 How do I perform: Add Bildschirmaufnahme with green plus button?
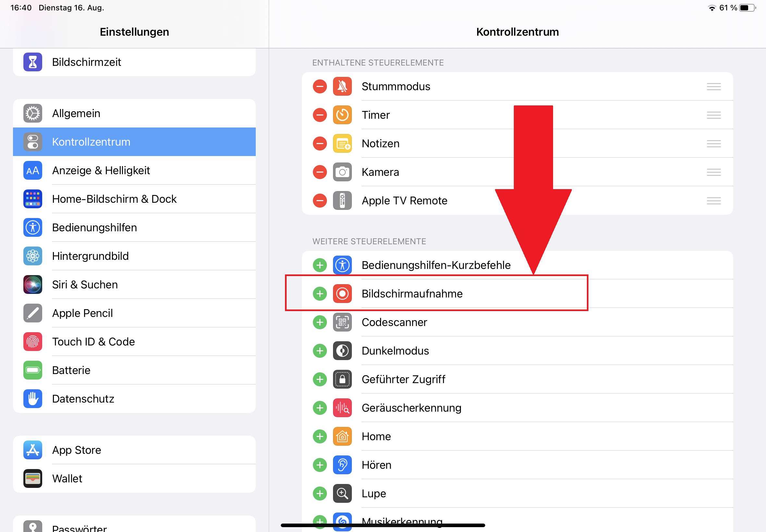pos(320,294)
